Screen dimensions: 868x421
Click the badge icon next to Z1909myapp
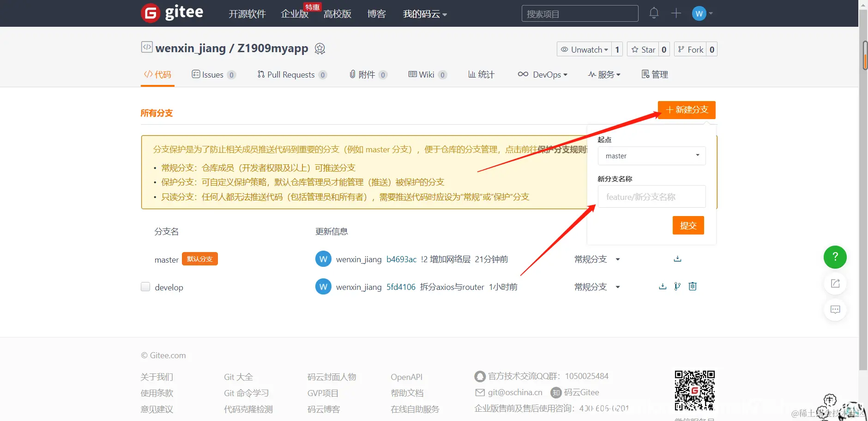coord(320,48)
